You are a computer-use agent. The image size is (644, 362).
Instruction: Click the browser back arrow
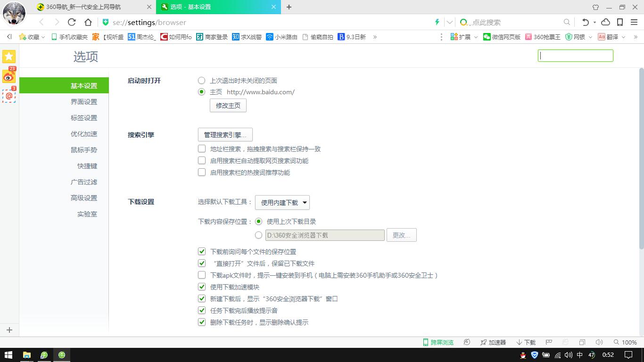[41, 22]
